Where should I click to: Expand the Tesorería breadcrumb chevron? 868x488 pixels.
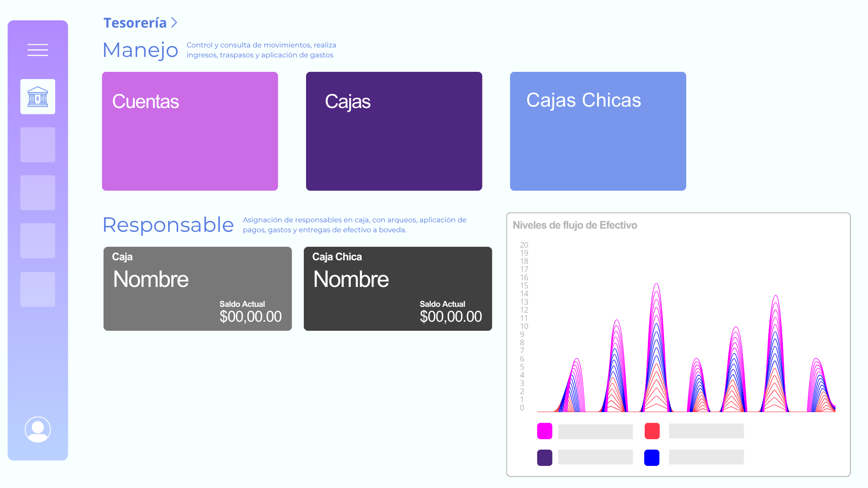(x=174, y=23)
